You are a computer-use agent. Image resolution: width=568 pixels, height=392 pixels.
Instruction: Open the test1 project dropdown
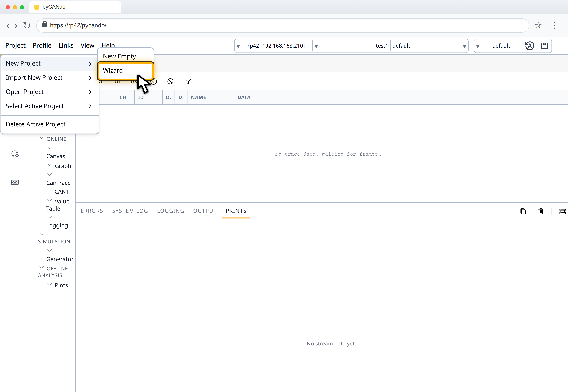[x=352, y=46]
